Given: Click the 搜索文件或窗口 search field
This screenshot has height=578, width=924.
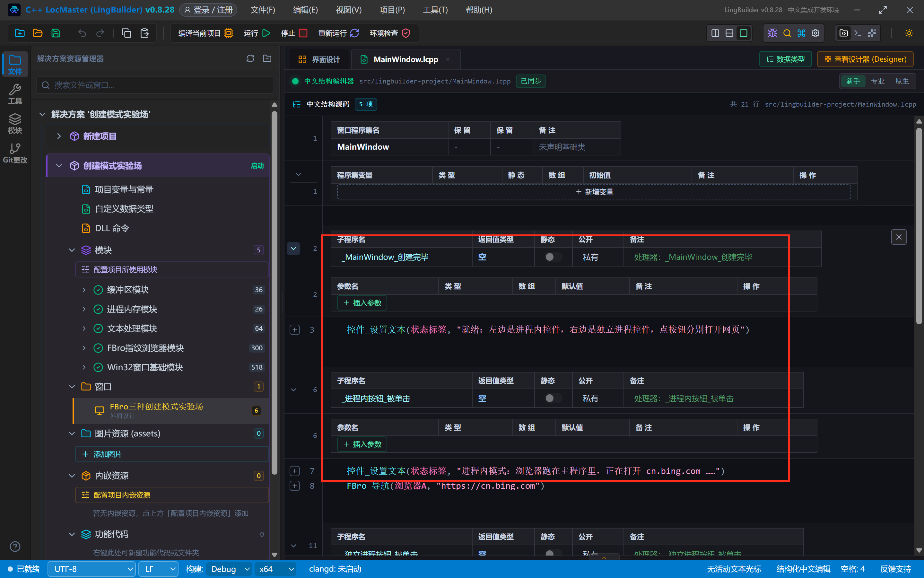Looking at the screenshot, I should click(x=155, y=85).
